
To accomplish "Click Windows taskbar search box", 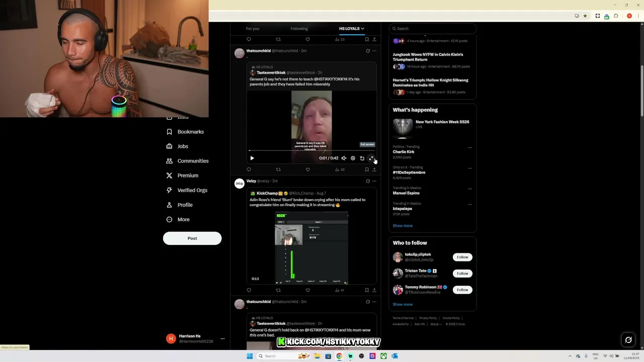I will [x=284, y=356].
